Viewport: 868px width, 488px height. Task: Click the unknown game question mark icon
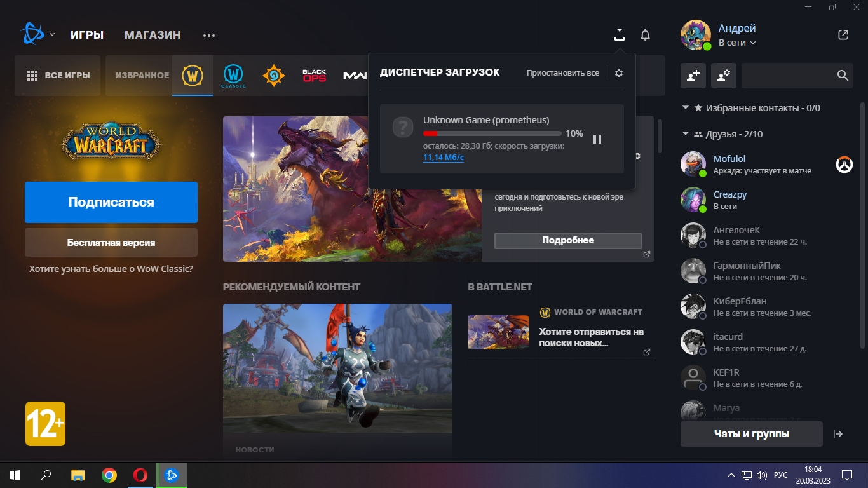coord(403,127)
